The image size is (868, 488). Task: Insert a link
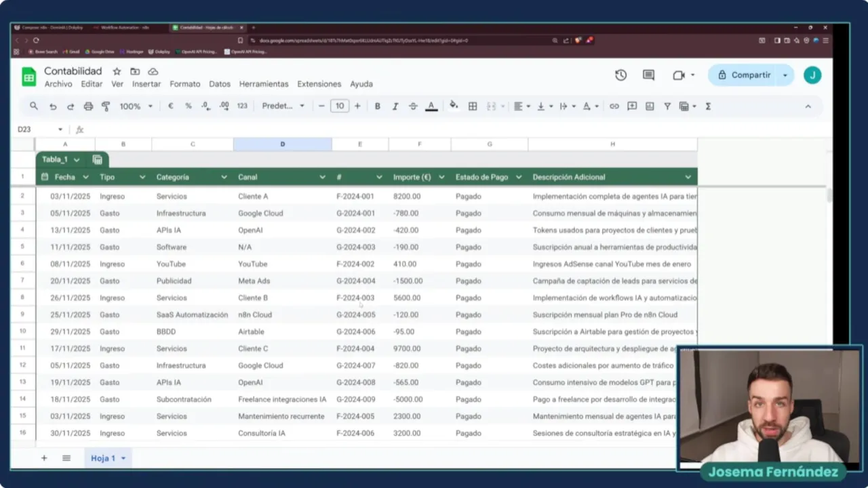tap(614, 106)
